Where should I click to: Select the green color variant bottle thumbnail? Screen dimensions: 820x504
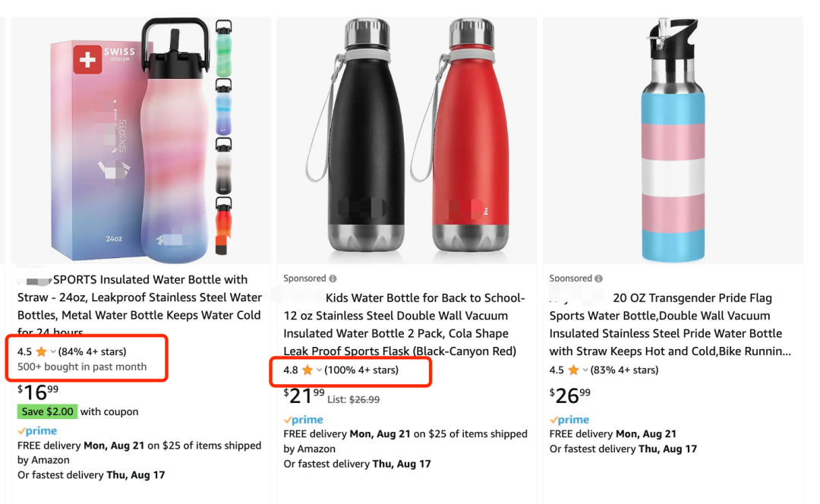(223, 48)
